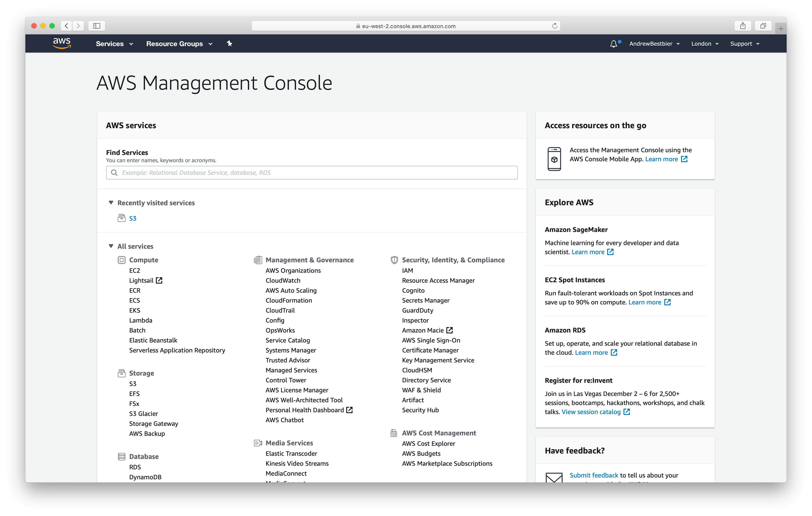Image resolution: width=812 pixels, height=516 pixels.
Task: Open the London region dropdown
Action: coord(705,44)
